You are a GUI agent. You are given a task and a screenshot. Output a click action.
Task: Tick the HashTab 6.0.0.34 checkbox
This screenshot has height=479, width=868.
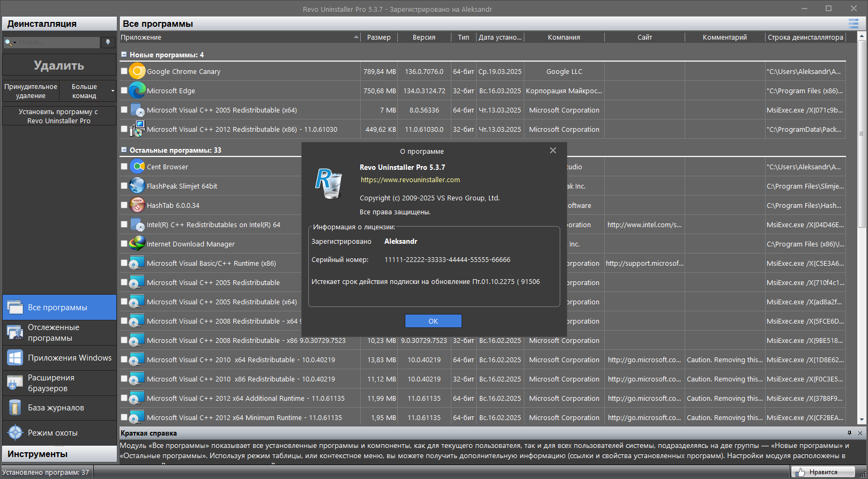(124, 205)
